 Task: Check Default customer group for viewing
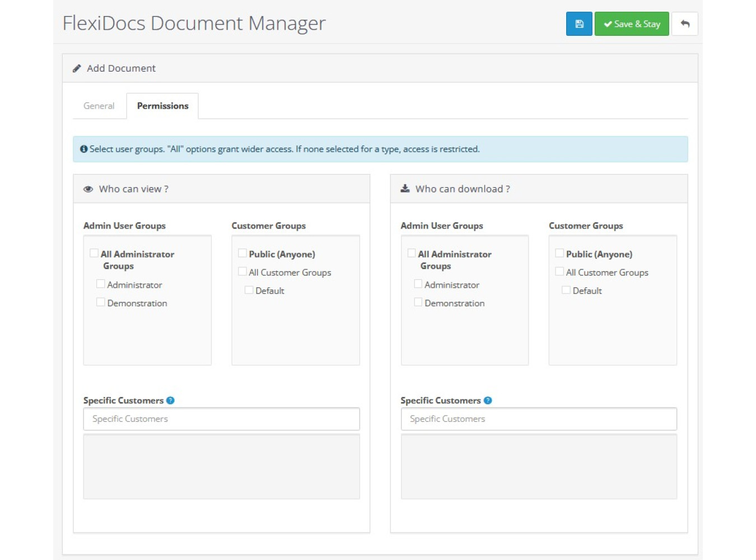[249, 290]
